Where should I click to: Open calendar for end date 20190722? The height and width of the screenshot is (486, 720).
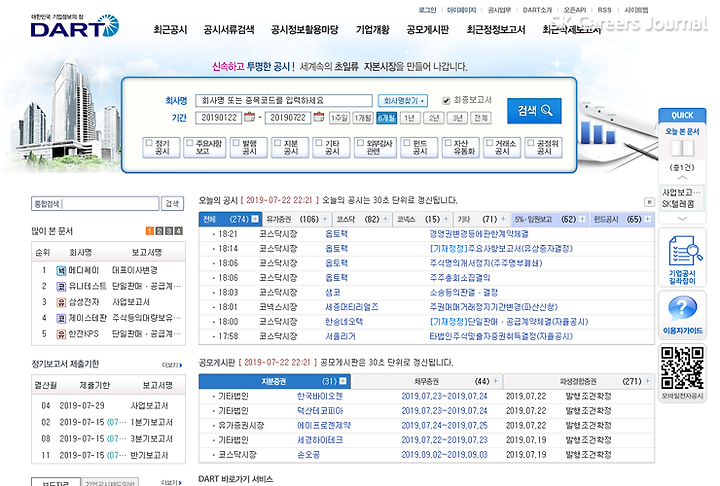(319, 117)
